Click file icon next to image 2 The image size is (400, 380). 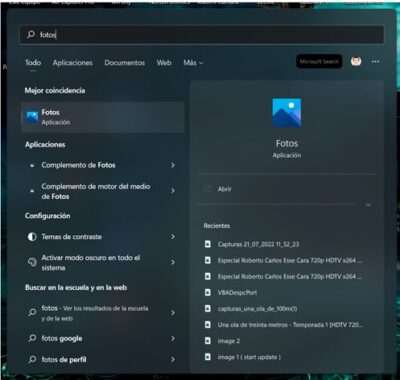(x=208, y=341)
